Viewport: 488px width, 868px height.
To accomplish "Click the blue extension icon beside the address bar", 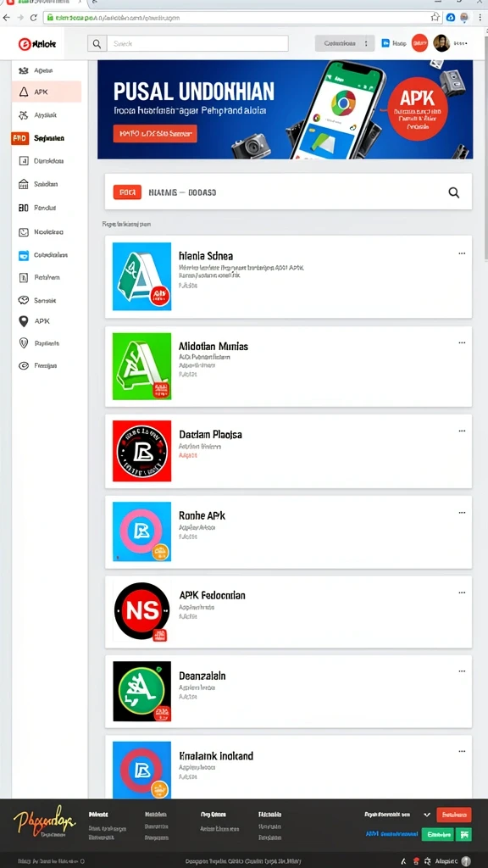I will (x=451, y=18).
